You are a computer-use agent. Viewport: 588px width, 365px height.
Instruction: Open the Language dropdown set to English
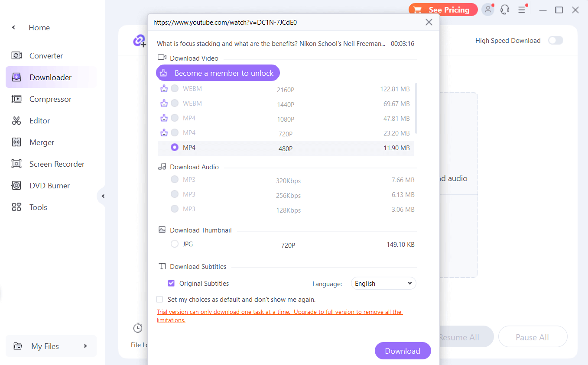[383, 284]
